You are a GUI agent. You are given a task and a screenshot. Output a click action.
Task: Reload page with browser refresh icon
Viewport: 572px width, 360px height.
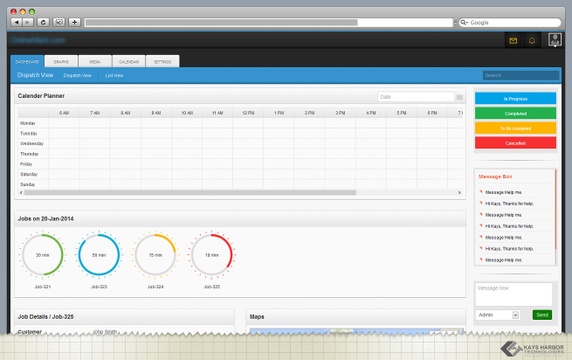43,22
